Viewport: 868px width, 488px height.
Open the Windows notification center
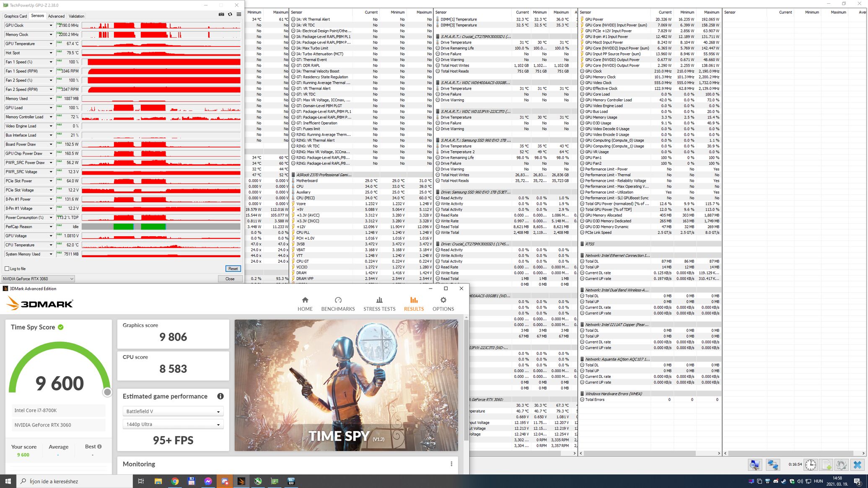[x=858, y=481]
